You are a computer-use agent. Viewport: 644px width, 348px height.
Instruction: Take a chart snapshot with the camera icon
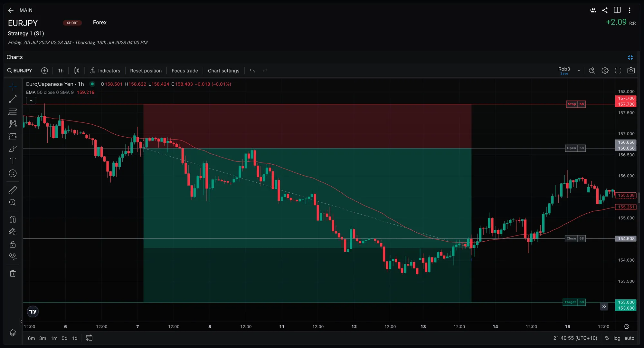[x=631, y=70]
